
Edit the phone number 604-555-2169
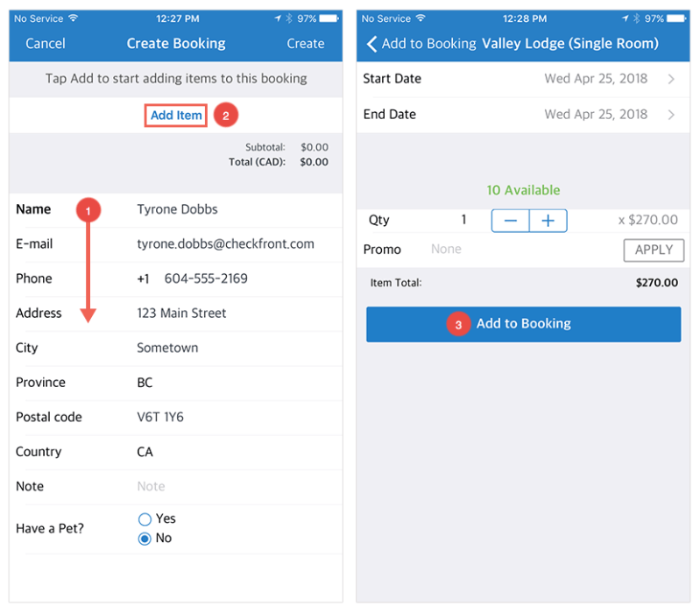click(206, 278)
